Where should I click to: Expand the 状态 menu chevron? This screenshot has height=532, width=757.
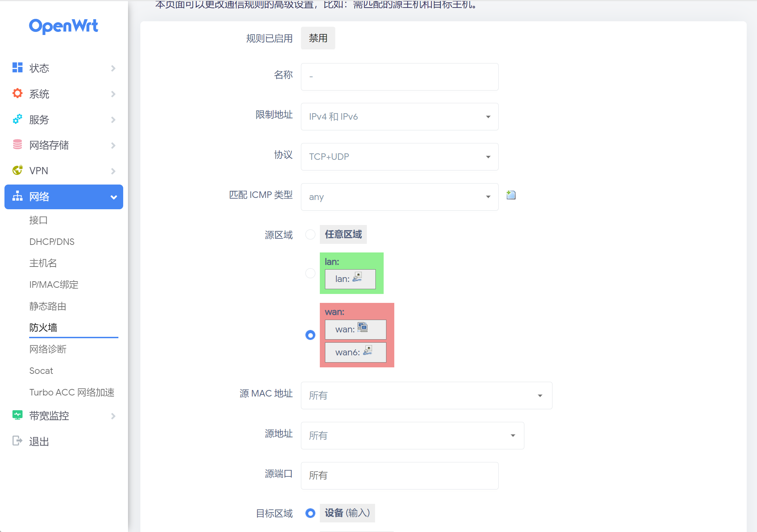click(113, 68)
